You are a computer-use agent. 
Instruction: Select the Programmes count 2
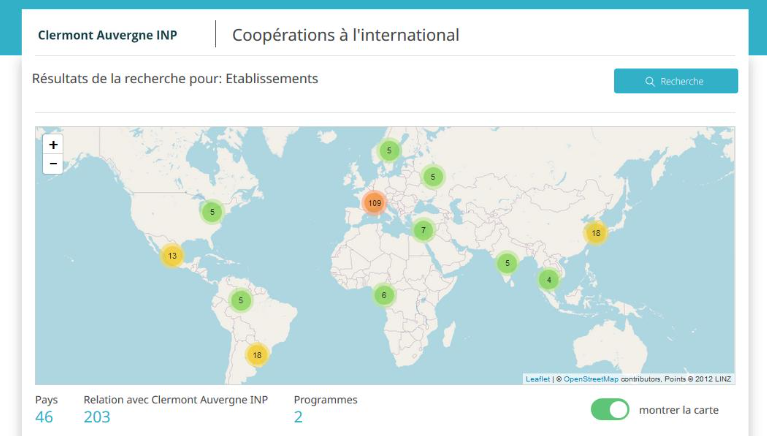point(298,417)
